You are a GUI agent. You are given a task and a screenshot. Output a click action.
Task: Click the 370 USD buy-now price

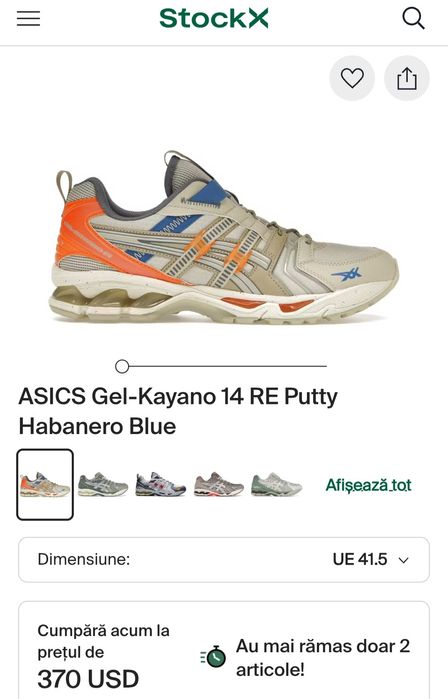coord(88,679)
